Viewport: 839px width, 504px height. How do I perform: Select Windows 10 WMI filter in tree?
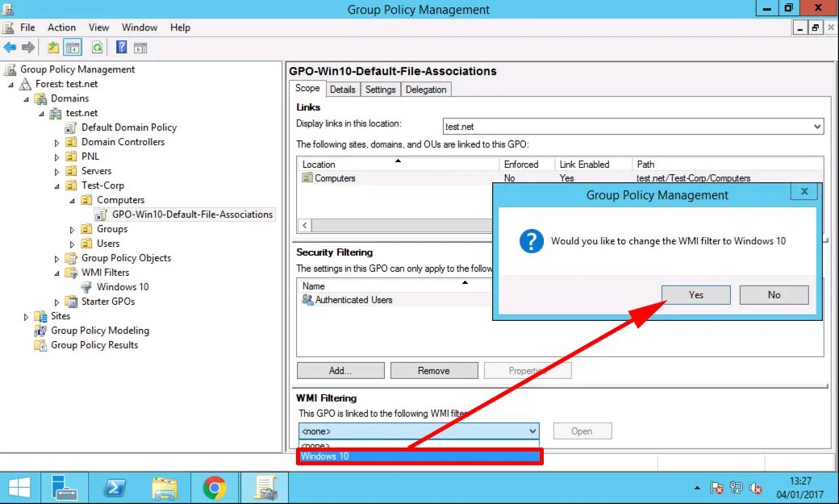pyautogui.click(x=123, y=287)
